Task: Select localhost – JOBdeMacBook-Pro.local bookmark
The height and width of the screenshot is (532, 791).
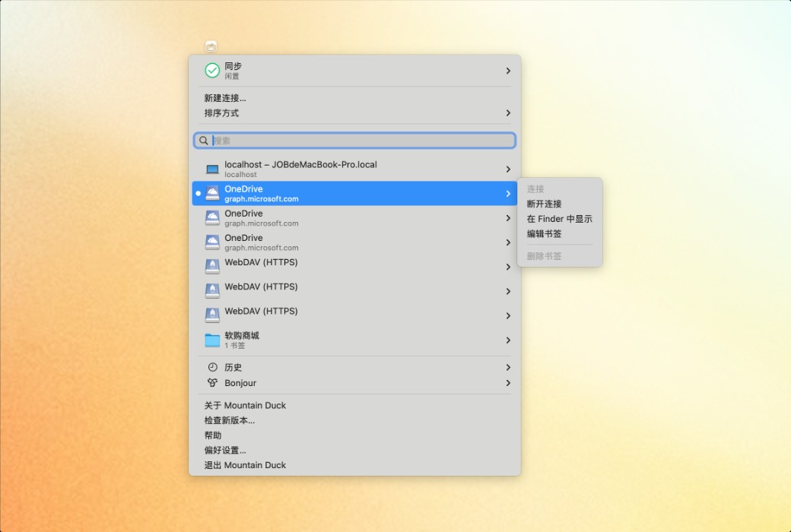Action: pos(354,169)
